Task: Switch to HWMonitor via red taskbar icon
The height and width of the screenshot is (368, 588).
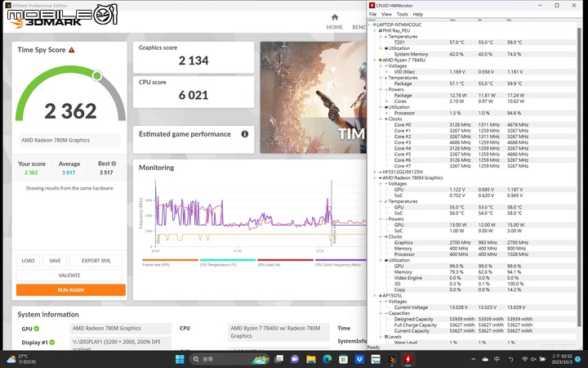Action: point(408,359)
